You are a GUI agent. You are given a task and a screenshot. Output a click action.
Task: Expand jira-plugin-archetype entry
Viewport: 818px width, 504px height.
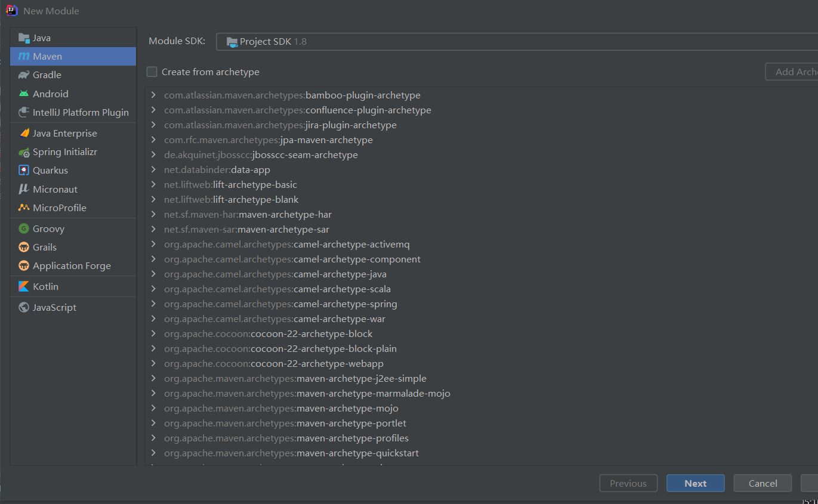[x=154, y=125]
